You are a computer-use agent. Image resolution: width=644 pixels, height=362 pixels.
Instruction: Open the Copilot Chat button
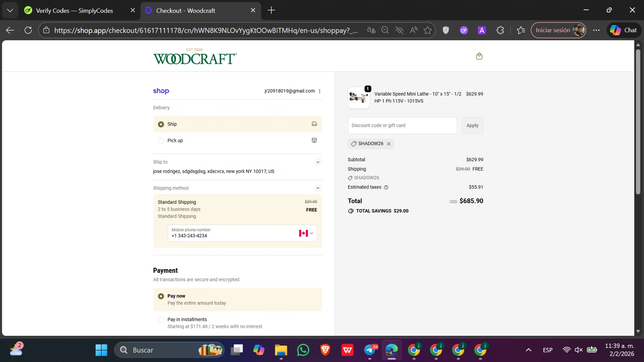(x=624, y=30)
